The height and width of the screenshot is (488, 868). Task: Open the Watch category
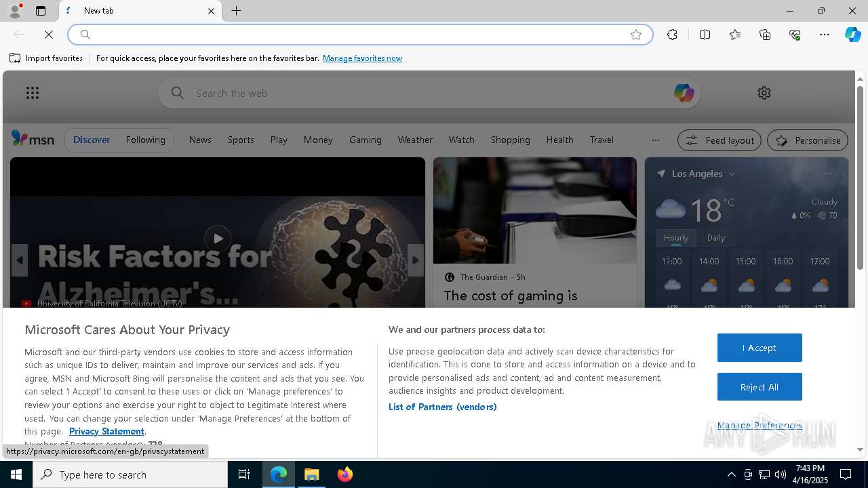coord(462,140)
